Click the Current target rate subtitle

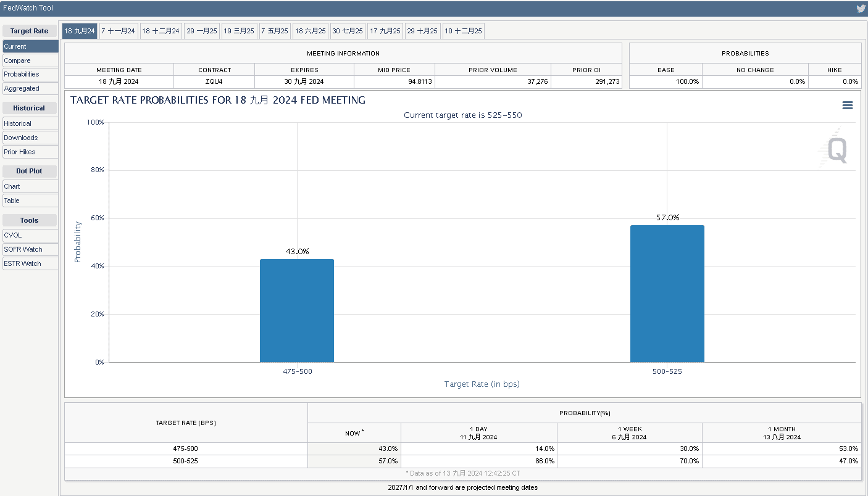(463, 115)
